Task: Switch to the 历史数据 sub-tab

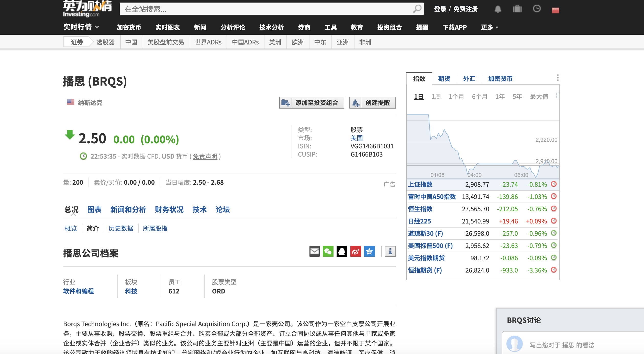Action: pos(121,228)
